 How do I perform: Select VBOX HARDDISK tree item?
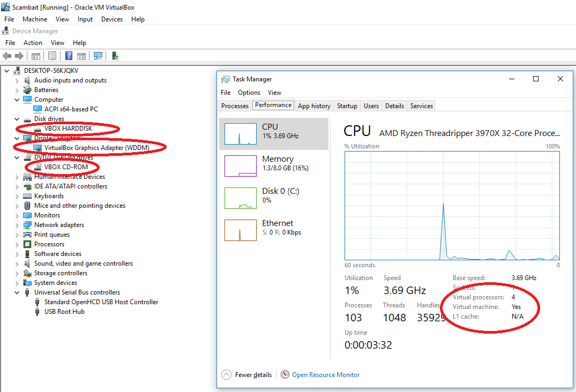tap(69, 129)
